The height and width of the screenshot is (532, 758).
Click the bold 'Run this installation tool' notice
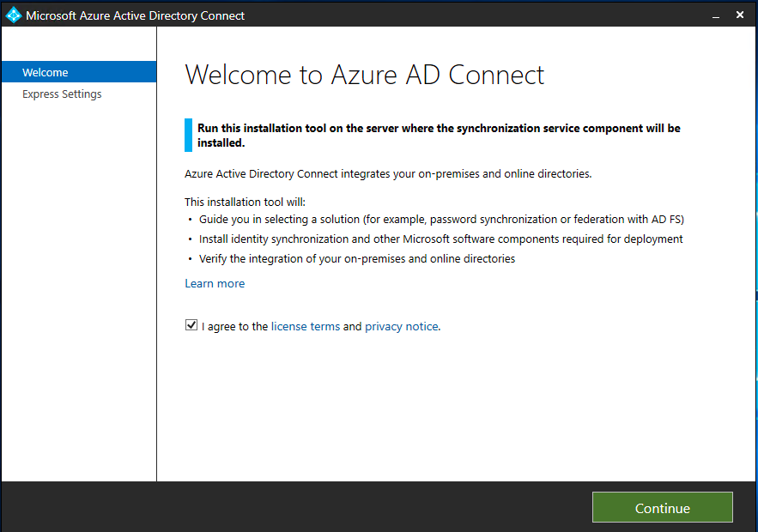(439, 136)
